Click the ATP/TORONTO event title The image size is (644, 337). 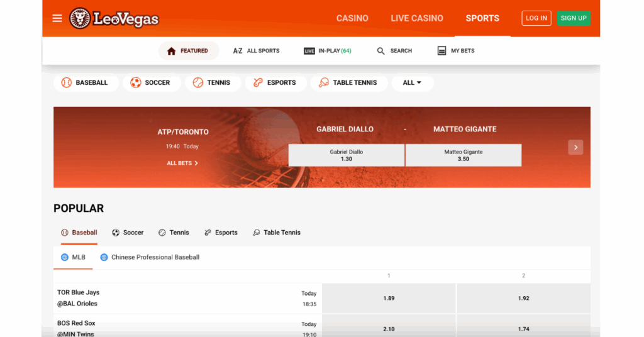[x=183, y=132]
